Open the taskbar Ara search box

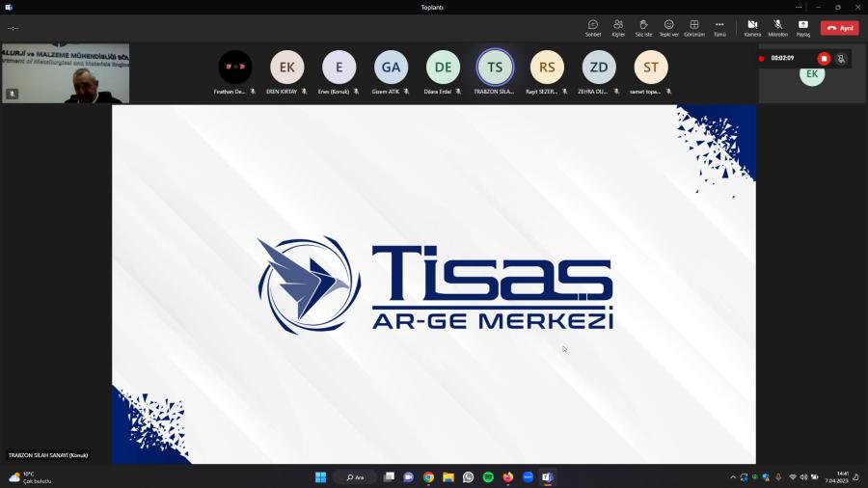355,477
